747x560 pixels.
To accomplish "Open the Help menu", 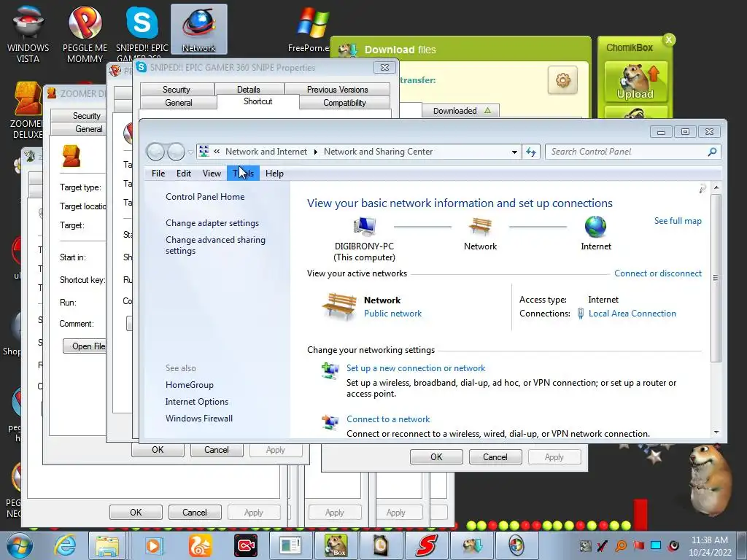I will coord(274,174).
